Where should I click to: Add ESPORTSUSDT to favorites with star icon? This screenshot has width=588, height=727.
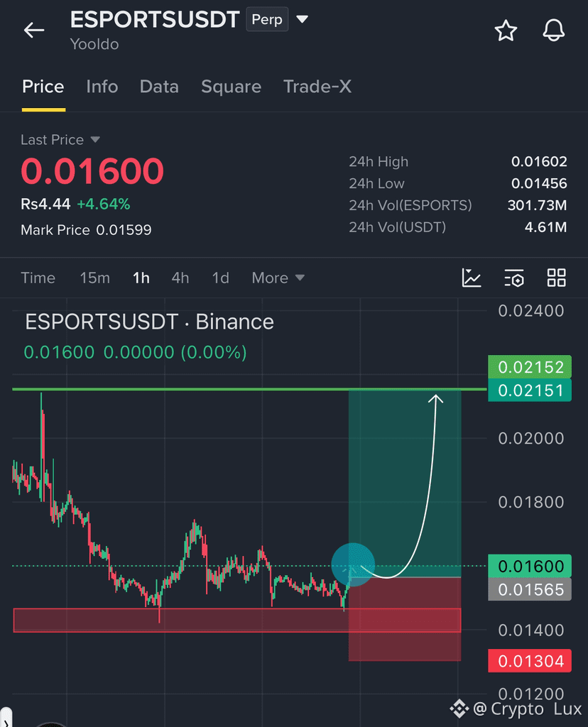506,31
